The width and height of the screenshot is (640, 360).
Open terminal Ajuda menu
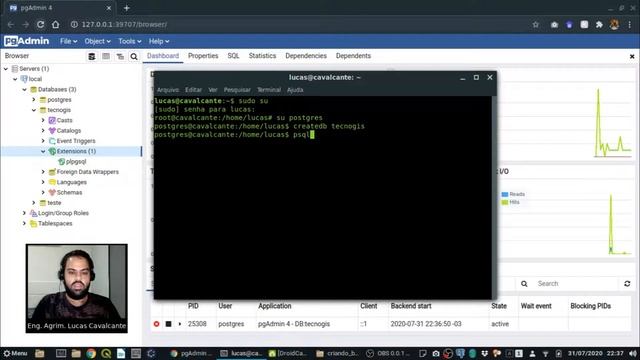(295, 90)
